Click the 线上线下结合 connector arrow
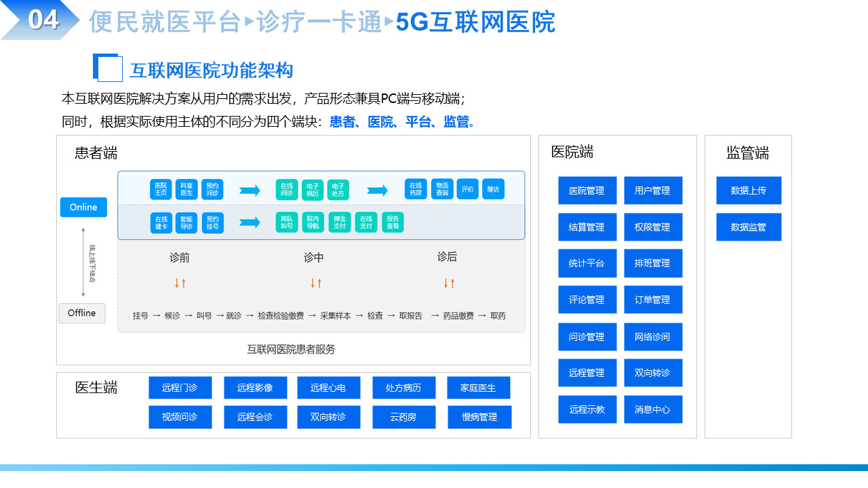This screenshot has width=868, height=488. point(83,261)
